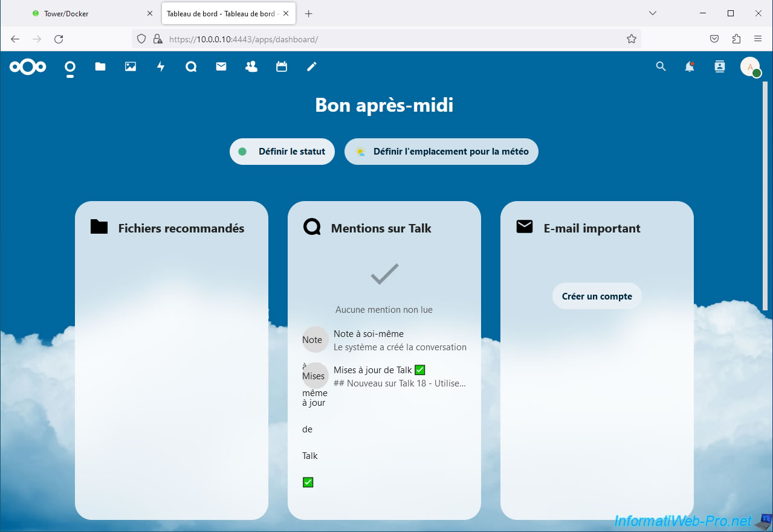Open the Notes pencil icon

tap(312, 67)
